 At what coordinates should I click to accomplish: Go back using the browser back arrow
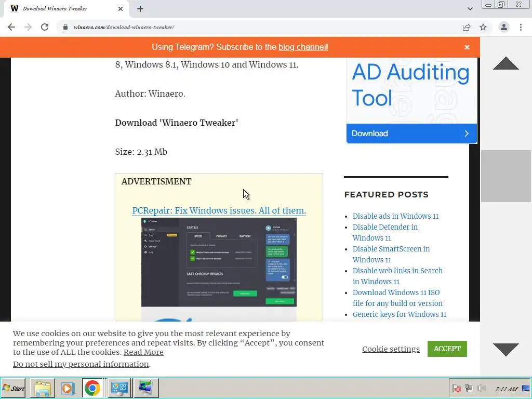click(x=11, y=27)
